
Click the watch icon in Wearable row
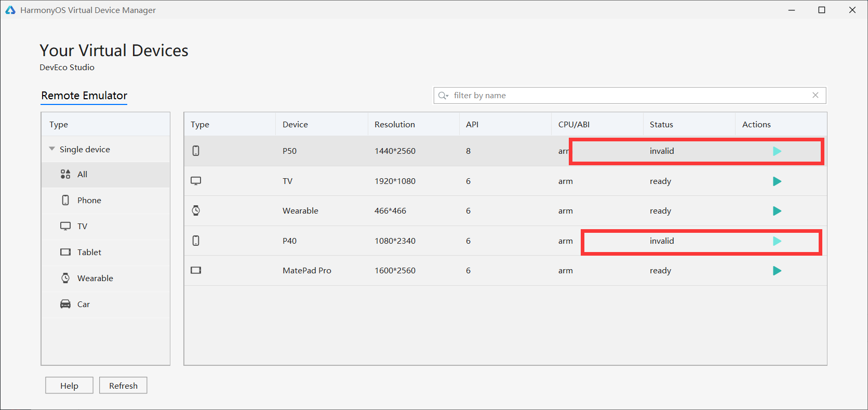point(196,210)
